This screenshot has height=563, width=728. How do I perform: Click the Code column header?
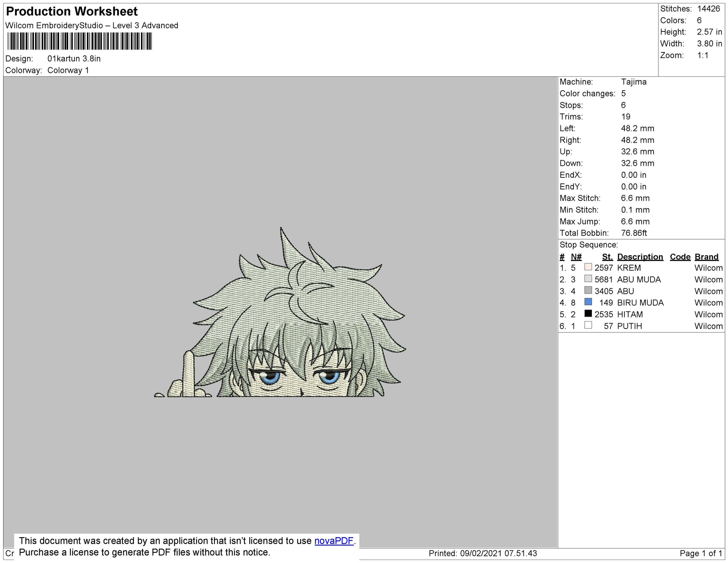(680, 257)
